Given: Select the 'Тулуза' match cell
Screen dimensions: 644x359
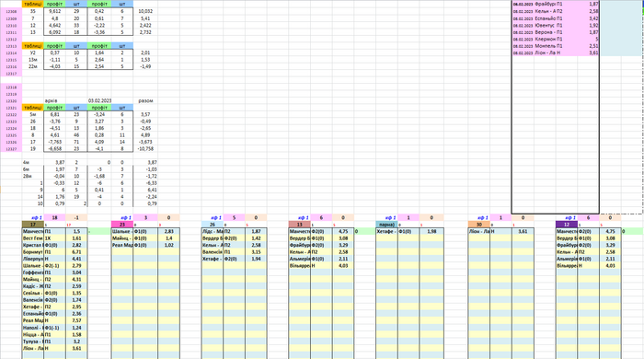Looking at the screenshot, I should click(x=33, y=342).
